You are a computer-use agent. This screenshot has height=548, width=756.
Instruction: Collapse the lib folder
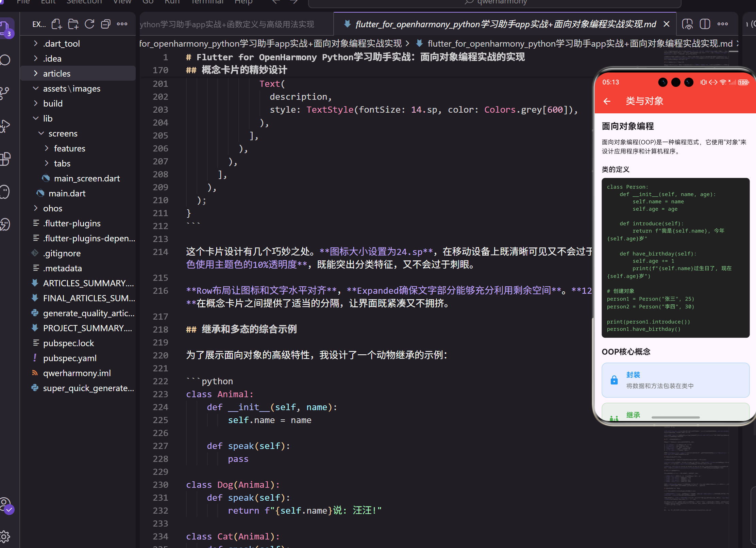click(x=48, y=118)
